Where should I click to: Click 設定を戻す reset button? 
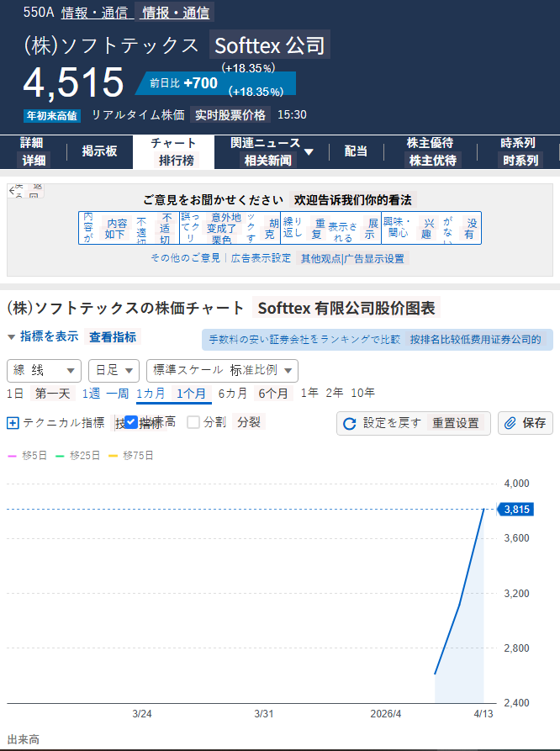(x=414, y=423)
